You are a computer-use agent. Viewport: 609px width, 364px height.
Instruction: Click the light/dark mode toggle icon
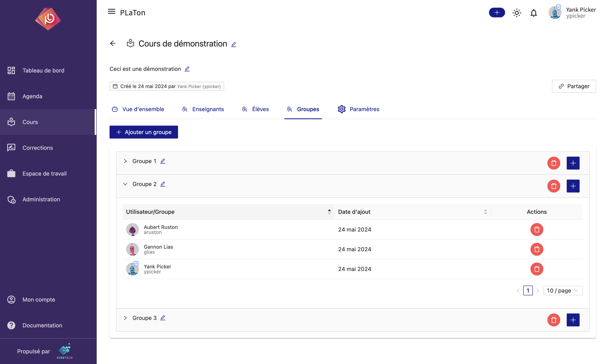(x=517, y=12)
